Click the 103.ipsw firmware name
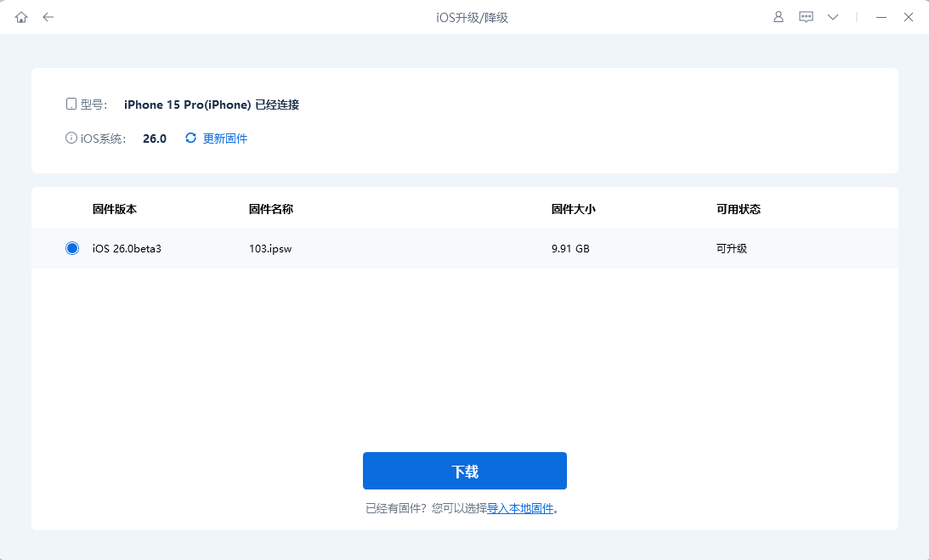 (x=270, y=249)
